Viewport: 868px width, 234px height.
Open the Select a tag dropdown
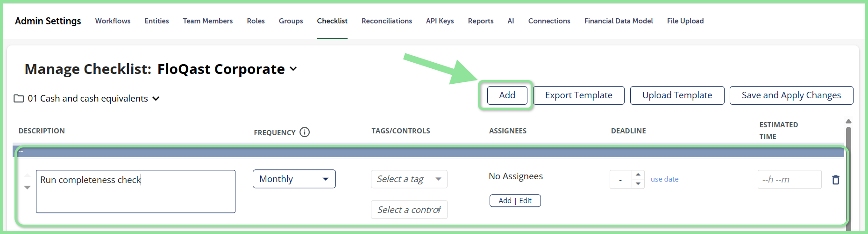coord(409,179)
